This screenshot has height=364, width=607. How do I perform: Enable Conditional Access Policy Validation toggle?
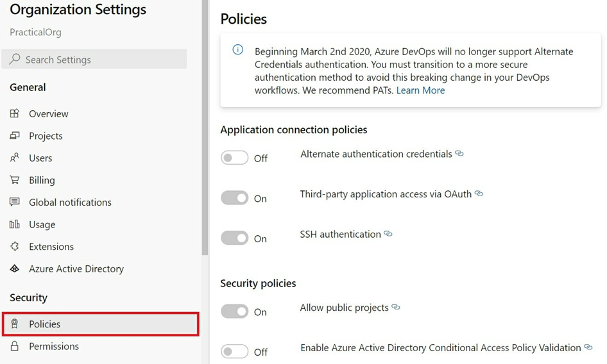point(235,352)
